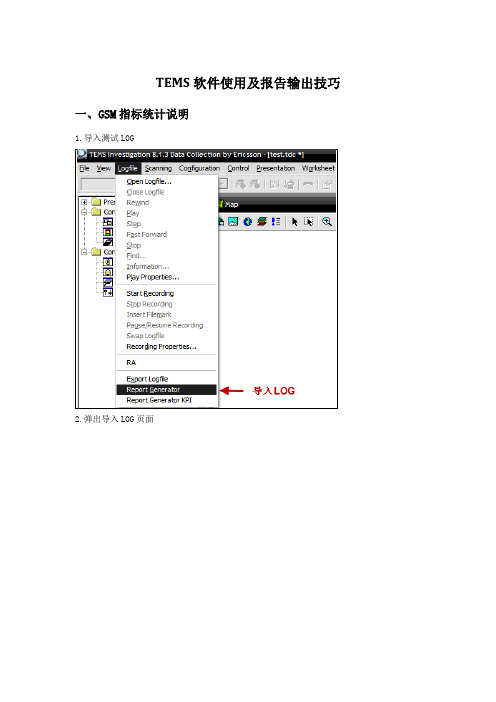The image size is (496, 702).
Task: Select the Play menu entry
Action: (x=167, y=214)
